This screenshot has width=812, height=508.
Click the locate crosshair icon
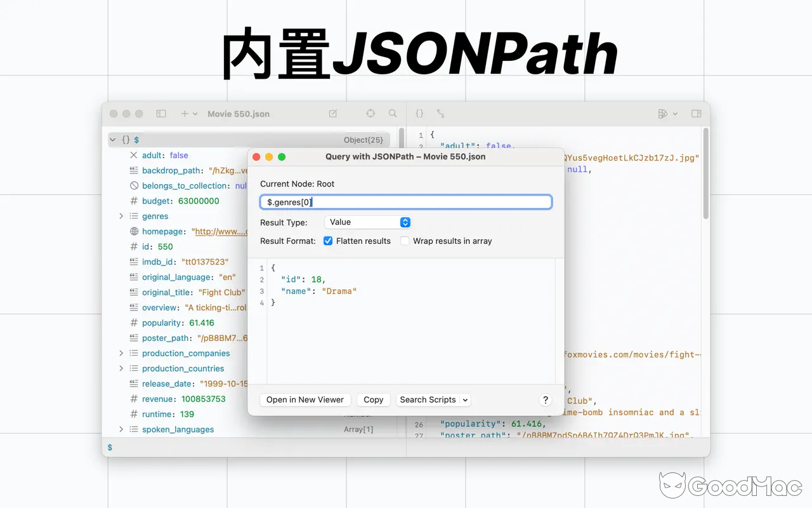click(370, 113)
